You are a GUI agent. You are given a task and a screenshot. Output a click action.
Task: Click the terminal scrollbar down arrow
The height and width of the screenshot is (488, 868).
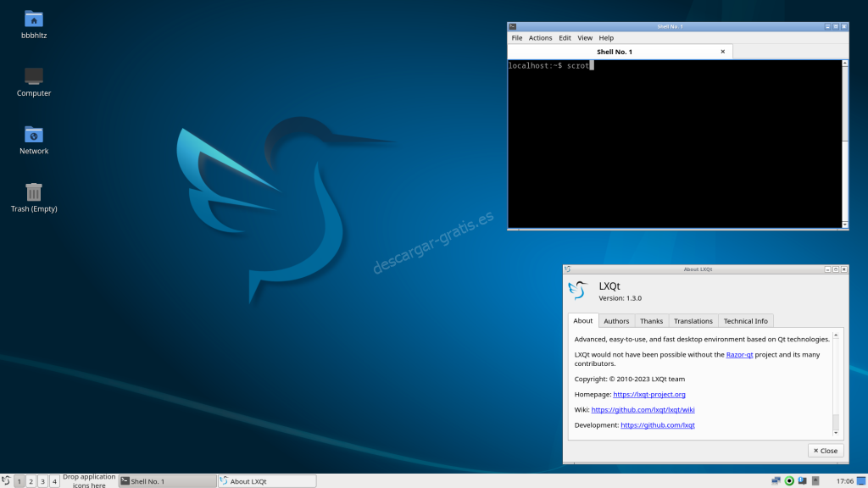[x=845, y=225]
